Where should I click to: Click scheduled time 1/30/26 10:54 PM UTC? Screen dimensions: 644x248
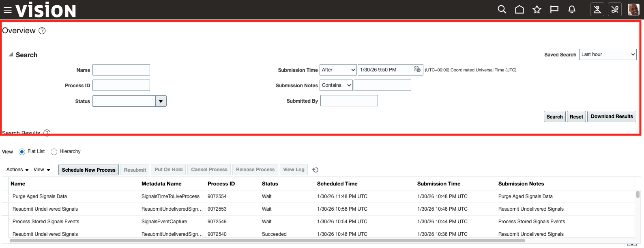click(x=342, y=222)
